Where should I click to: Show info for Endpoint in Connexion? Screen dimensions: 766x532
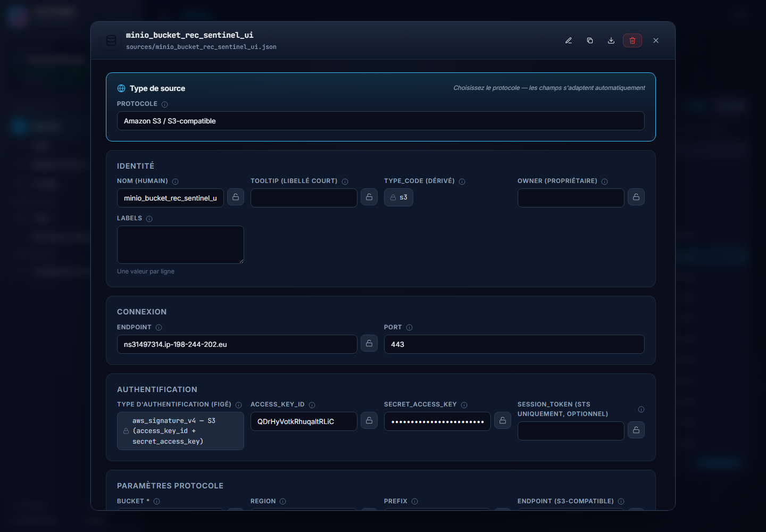point(159,327)
